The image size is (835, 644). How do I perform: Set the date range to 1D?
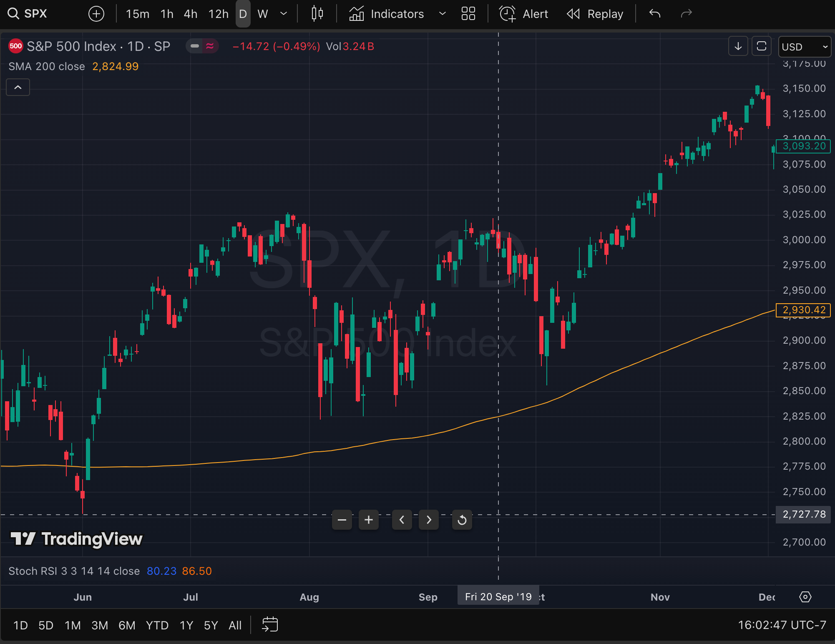(20, 625)
